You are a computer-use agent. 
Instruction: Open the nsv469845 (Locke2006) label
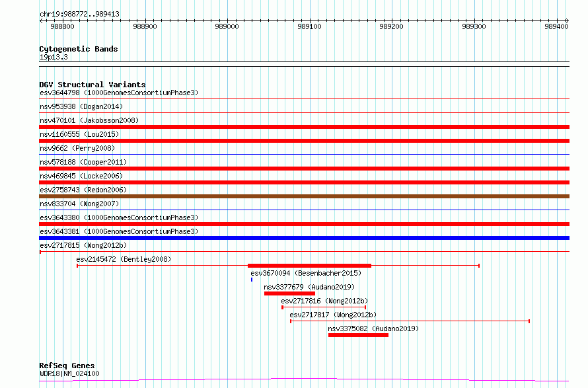point(81,176)
